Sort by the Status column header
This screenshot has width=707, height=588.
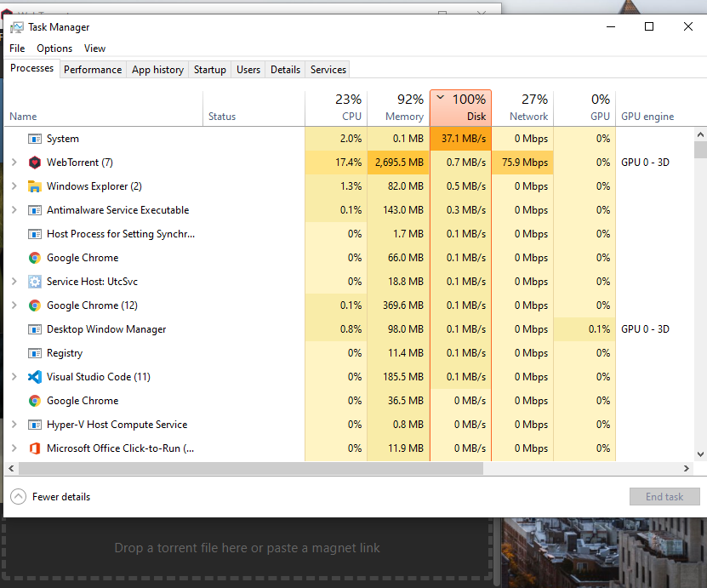point(254,108)
